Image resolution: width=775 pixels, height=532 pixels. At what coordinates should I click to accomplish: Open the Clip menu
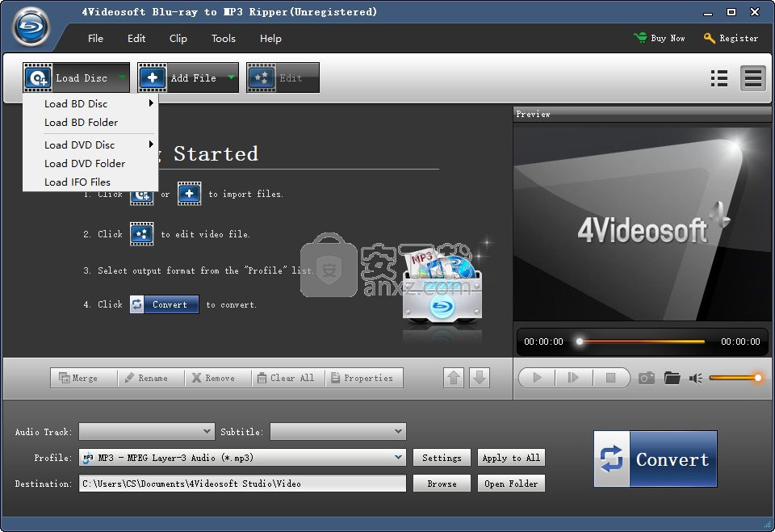[178, 39]
